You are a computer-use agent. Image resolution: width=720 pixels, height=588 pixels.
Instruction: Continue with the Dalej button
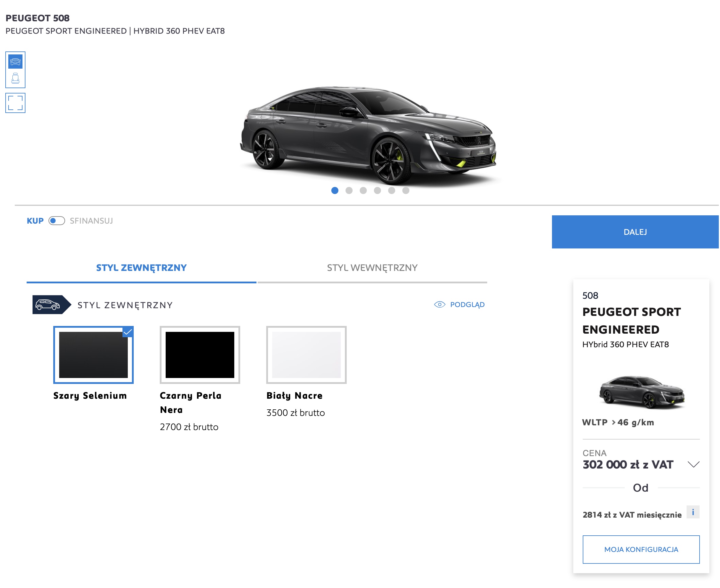(635, 232)
